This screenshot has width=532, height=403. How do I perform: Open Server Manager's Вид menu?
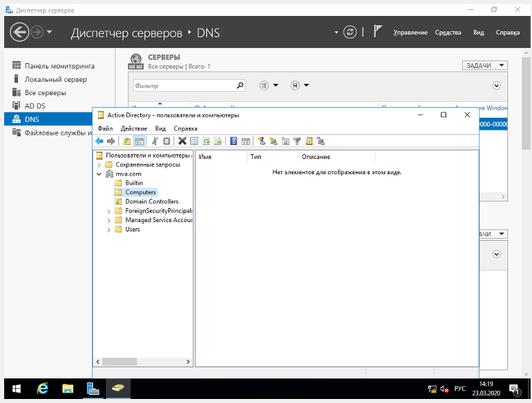(478, 33)
